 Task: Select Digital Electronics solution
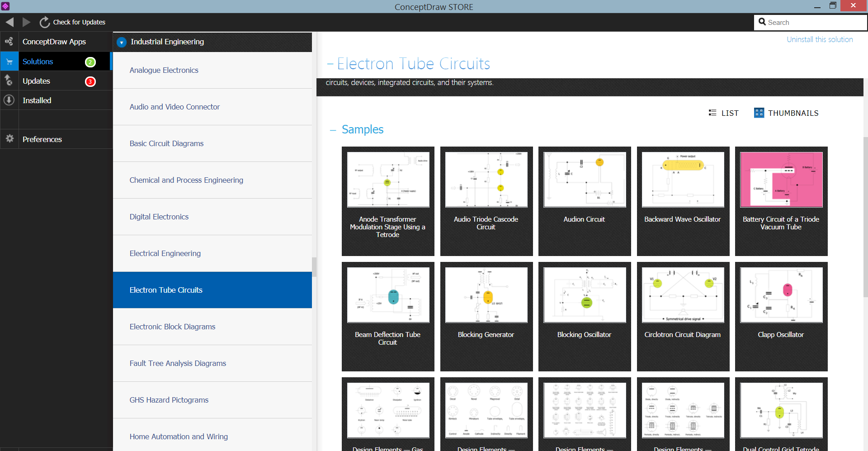pyautogui.click(x=212, y=217)
